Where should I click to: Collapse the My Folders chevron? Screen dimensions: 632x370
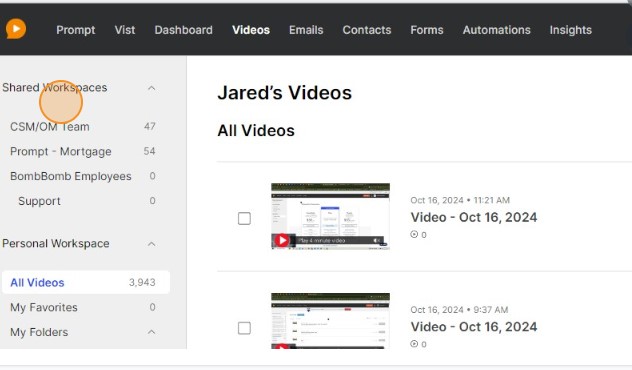click(152, 332)
